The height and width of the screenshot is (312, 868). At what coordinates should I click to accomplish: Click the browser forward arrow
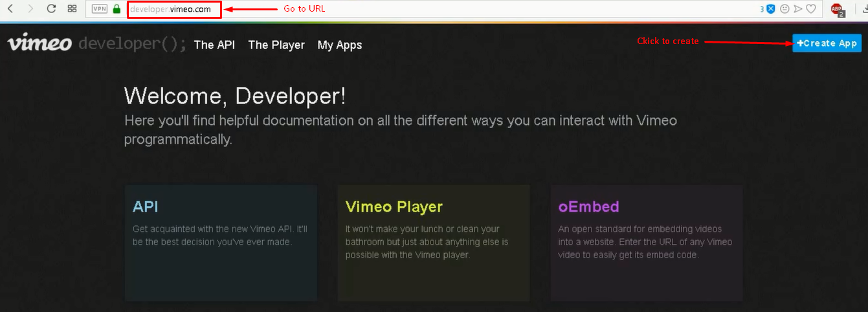tap(31, 9)
